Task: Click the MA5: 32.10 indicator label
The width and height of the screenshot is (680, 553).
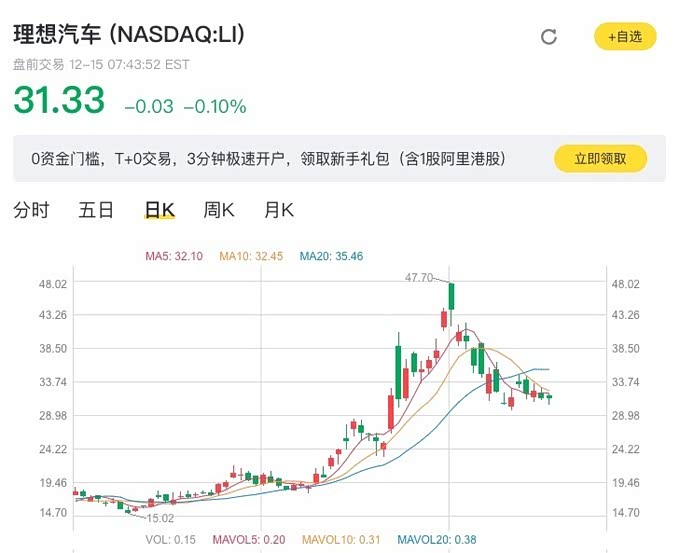Action: 174,257
